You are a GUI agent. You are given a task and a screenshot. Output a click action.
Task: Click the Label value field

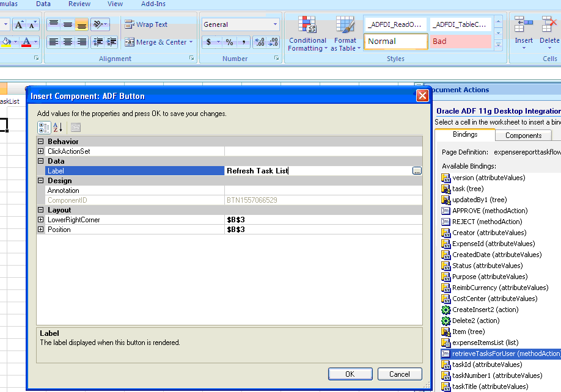coord(318,171)
